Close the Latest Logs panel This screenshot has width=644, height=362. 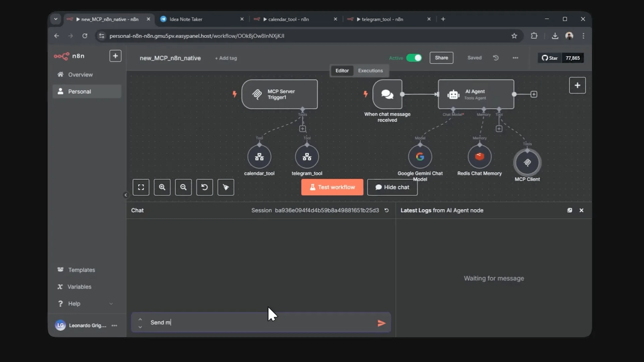(581, 210)
